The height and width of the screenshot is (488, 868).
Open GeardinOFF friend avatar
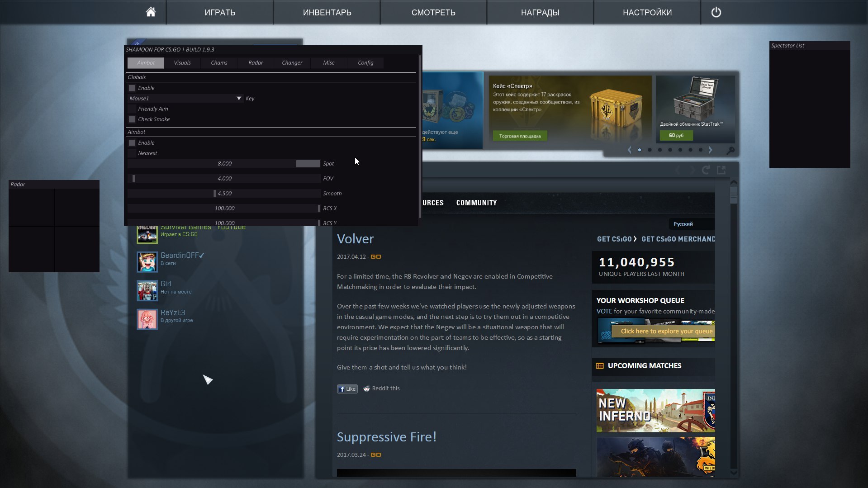pos(147,262)
